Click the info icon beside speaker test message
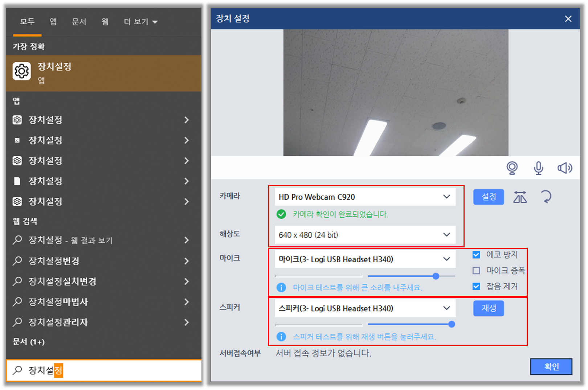588x390 pixels. [281, 337]
